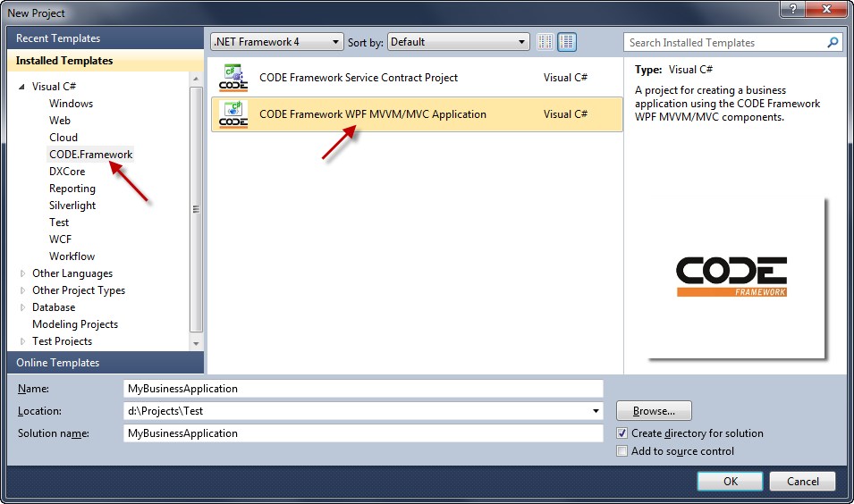Select the Workflow category
This screenshot has width=854, height=504.
72,256
